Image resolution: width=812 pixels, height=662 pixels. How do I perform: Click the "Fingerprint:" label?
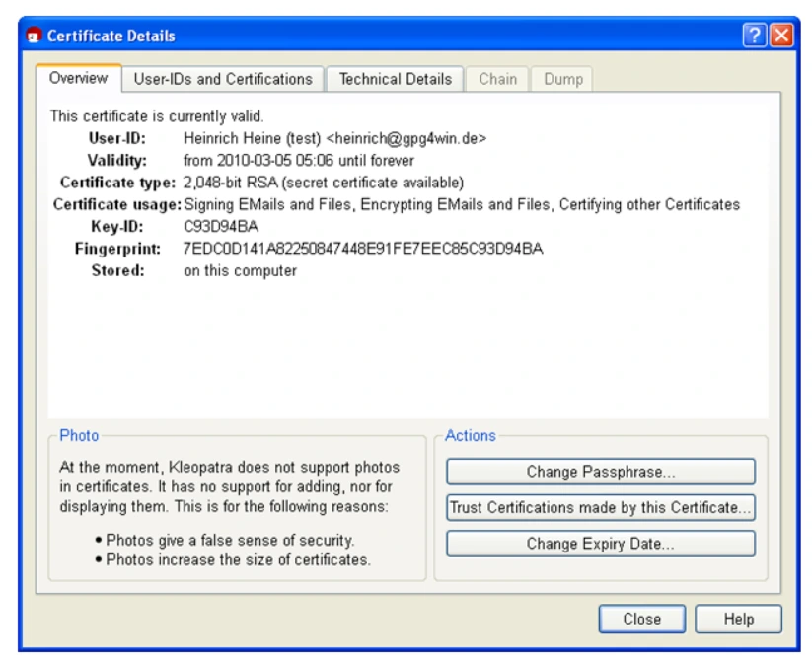[117, 249]
